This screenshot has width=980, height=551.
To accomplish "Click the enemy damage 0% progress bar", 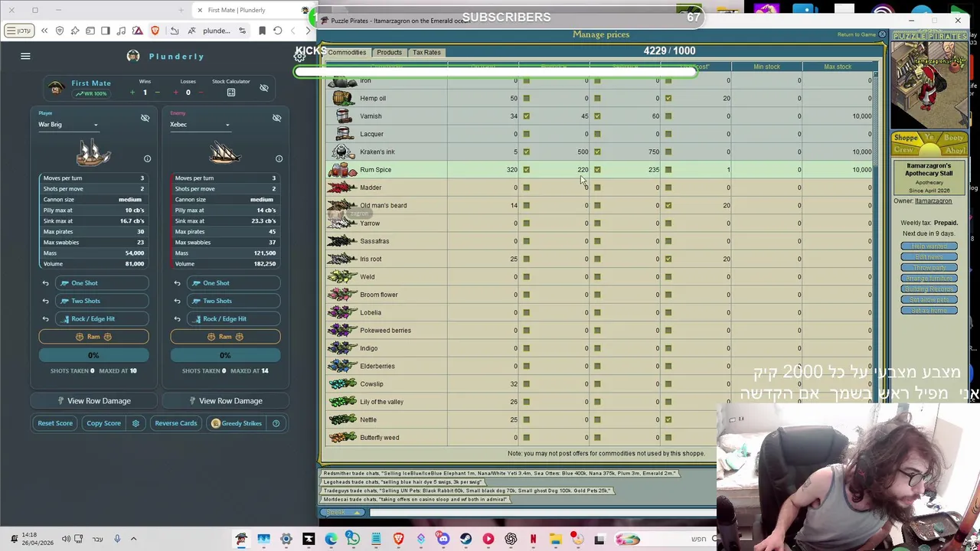I will coord(225,355).
